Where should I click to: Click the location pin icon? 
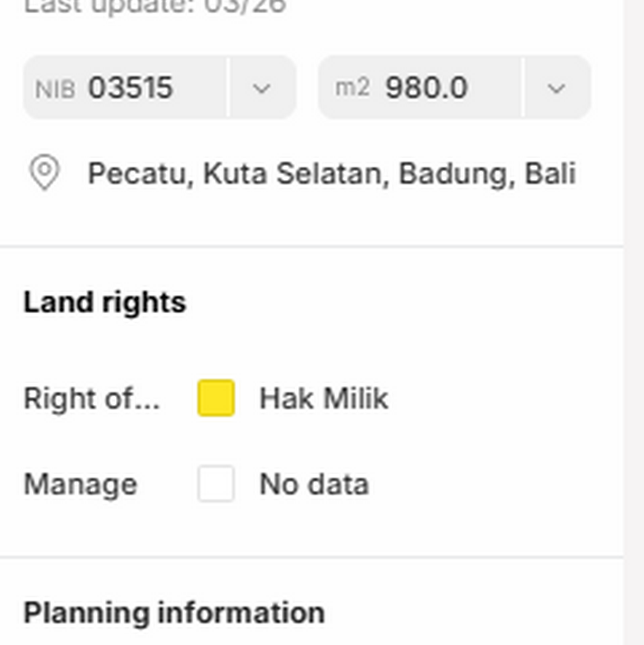pos(44,173)
